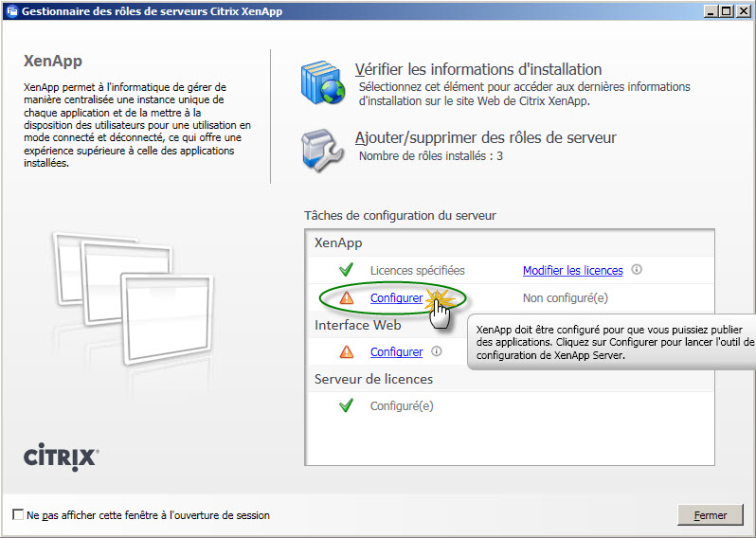Maximize the Gestionnaire des rôles window

[x=726, y=11]
